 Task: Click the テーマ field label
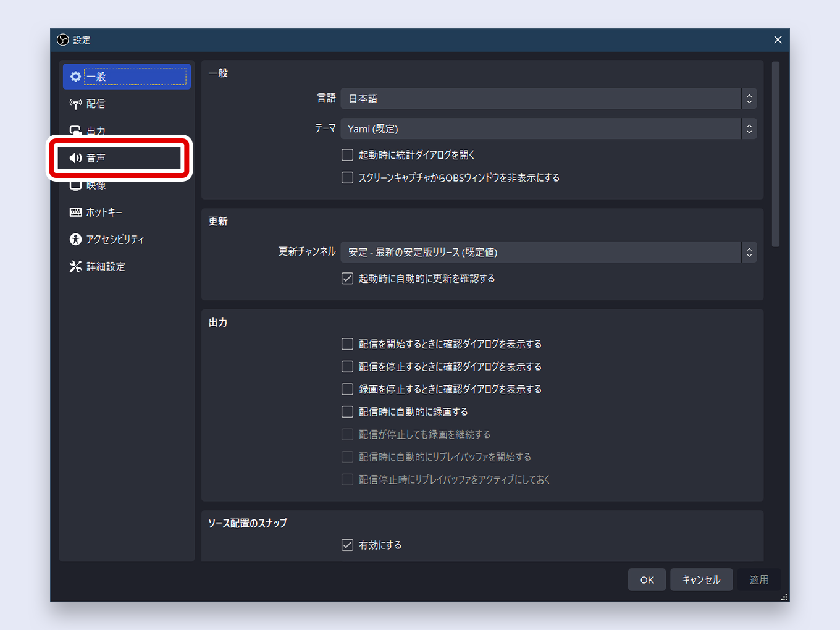[x=325, y=128]
